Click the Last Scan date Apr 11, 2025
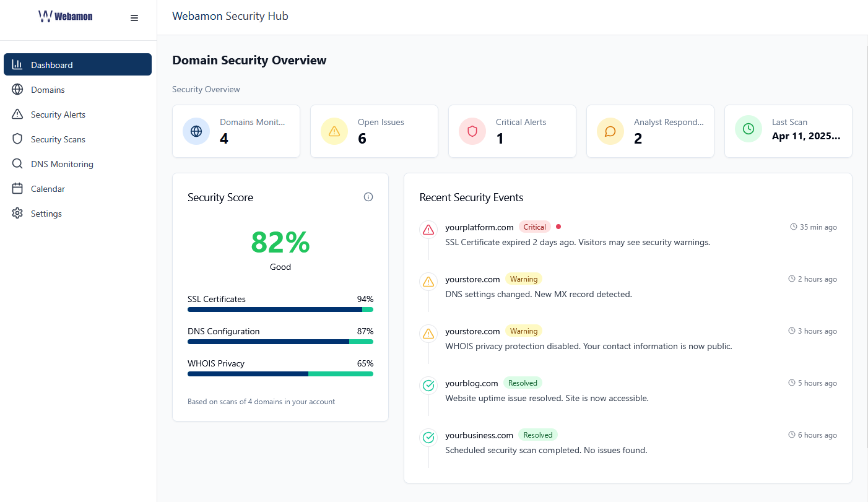Screen dimensions: 868x502 [806, 136]
